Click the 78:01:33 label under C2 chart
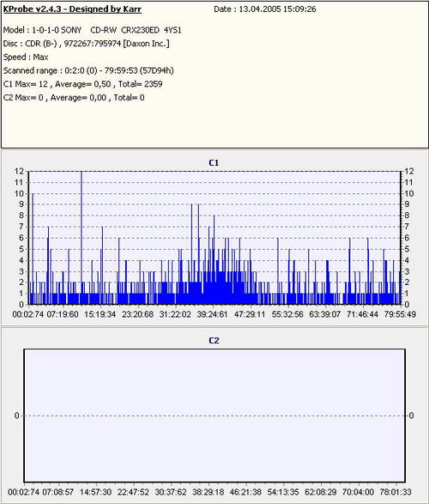 point(396,492)
